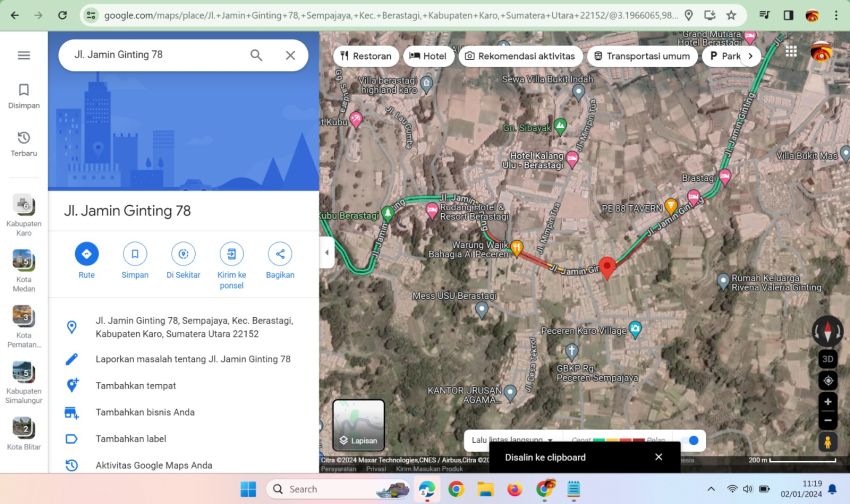Viewport: 850px width, 504px height.
Task: Reload the page
Action: coord(62,15)
